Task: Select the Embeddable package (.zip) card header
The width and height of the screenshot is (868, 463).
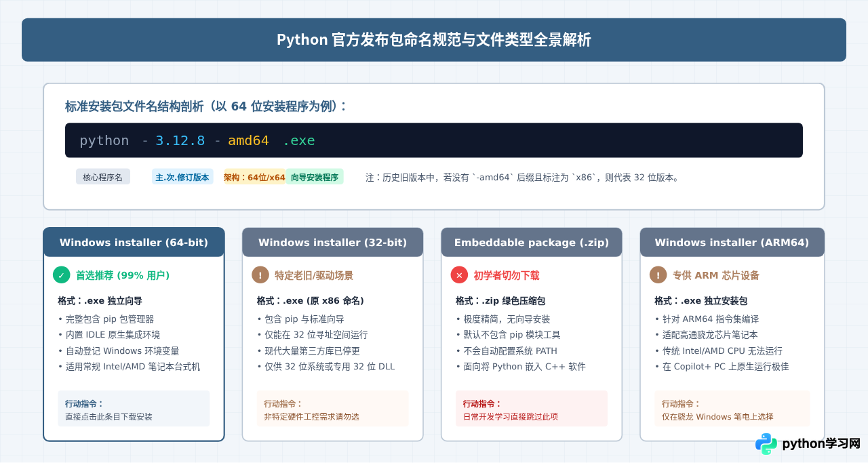Action: click(x=532, y=243)
